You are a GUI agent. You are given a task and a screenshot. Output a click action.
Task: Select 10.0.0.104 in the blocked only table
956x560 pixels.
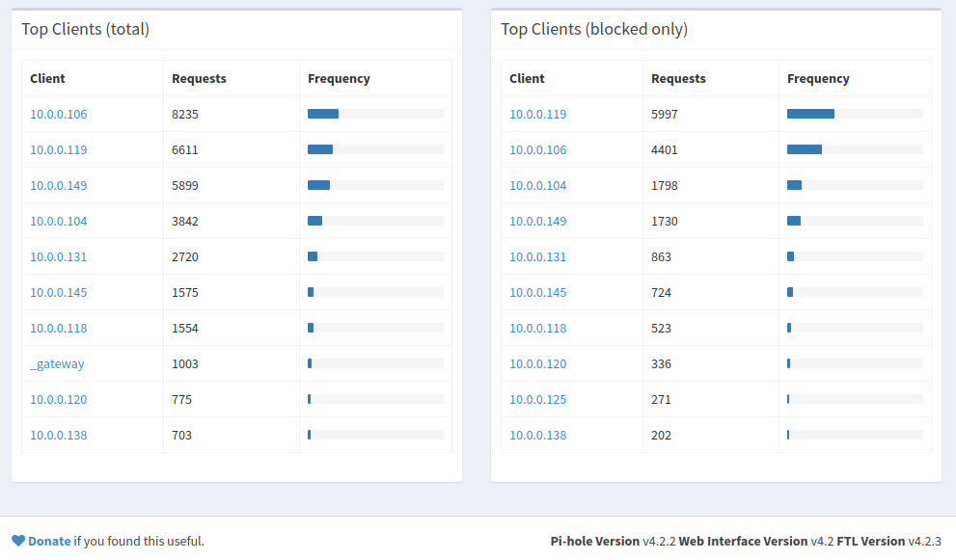pos(537,185)
